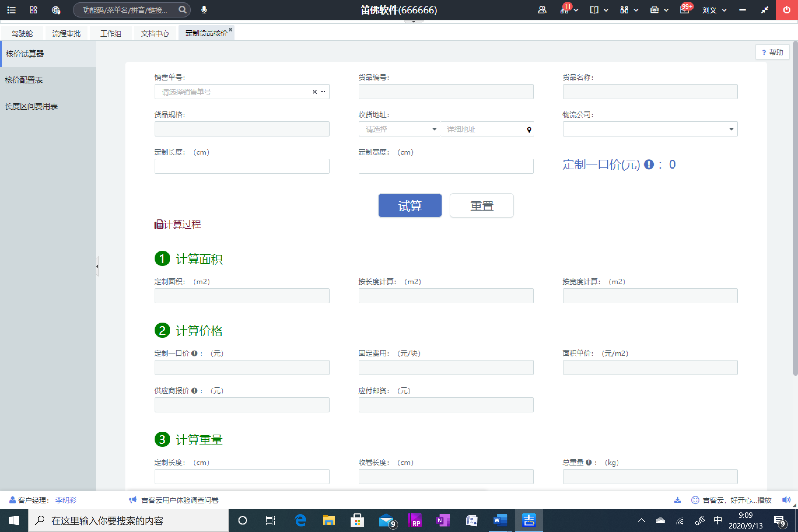Click info icon next to 总重量

coord(589,462)
